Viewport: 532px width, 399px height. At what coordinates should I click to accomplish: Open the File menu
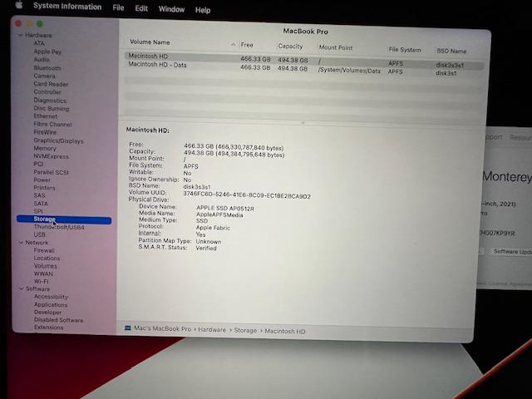(118, 8)
